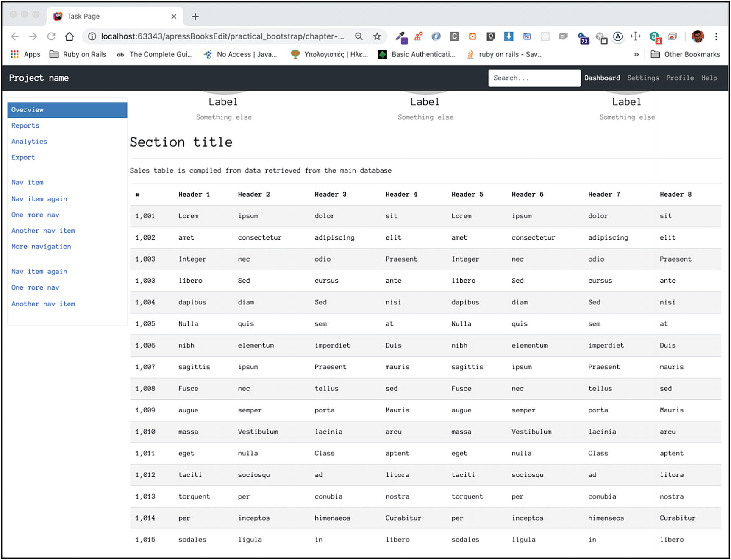Click the Export sidebar link
This screenshot has width=731, height=560.
point(23,157)
